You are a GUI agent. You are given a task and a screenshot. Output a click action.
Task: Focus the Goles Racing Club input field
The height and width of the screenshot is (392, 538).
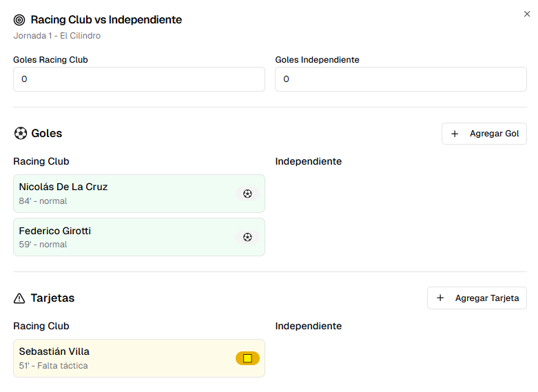click(x=139, y=79)
